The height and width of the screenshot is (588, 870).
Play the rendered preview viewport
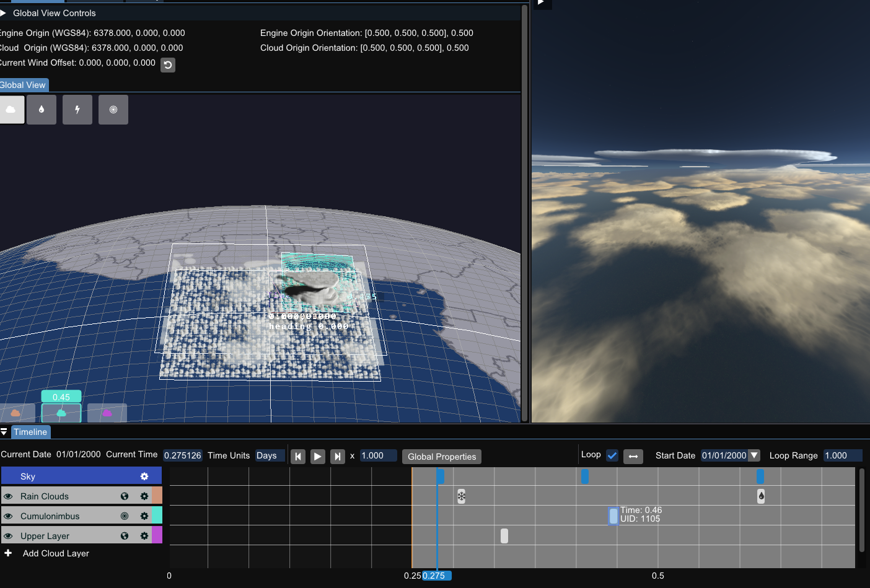(541, 3)
